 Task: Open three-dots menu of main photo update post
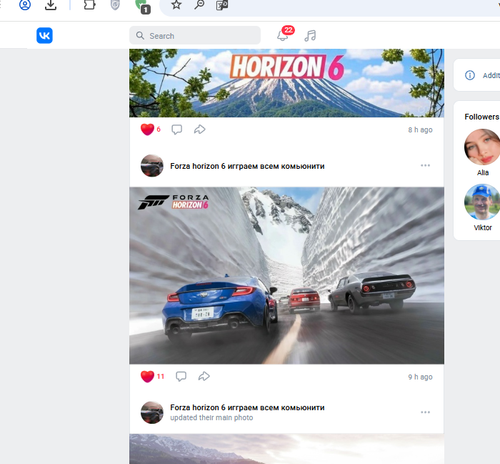(x=425, y=412)
